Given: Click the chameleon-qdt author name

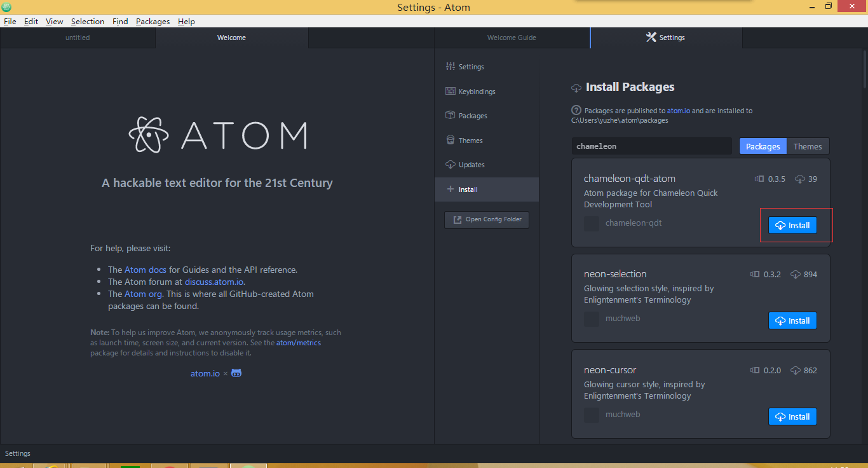Looking at the screenshot, I should click(634, 223).
